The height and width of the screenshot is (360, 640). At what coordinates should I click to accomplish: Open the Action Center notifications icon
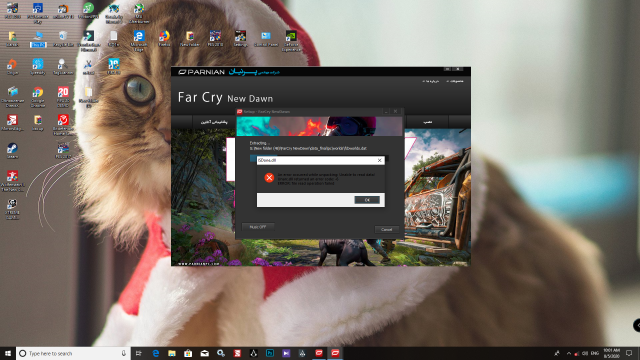point(629,353)
